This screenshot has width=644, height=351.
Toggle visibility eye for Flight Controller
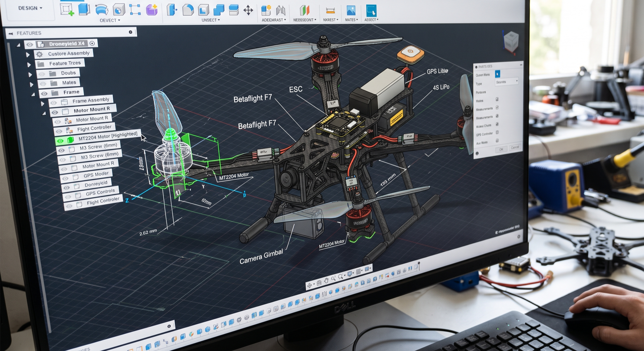coord(59,131)
